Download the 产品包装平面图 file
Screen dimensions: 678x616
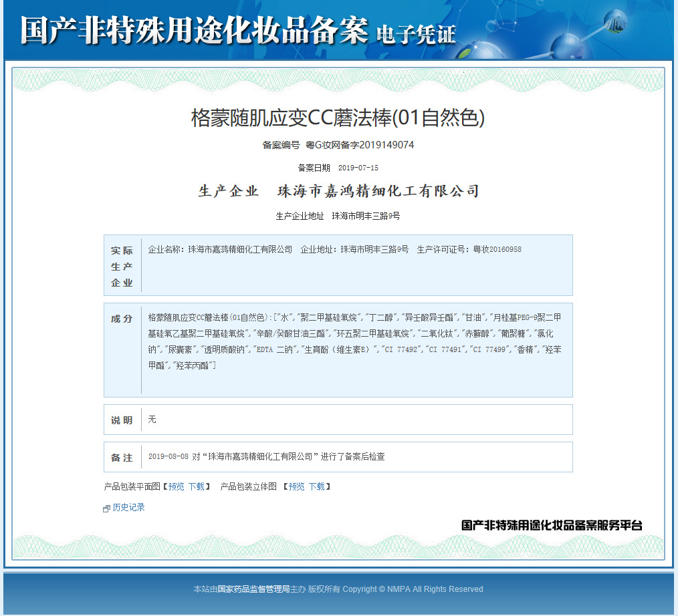197,487
